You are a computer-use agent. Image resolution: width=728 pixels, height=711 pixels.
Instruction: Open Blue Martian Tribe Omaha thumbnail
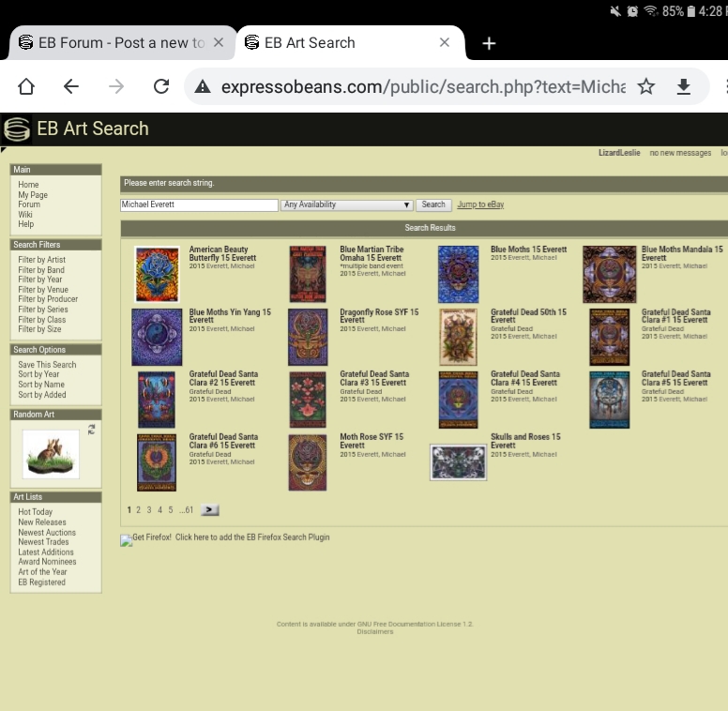click(x=308, y=274)
